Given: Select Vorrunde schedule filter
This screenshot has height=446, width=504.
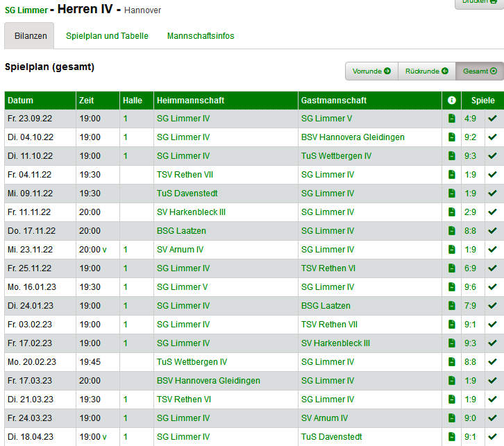Looking at the screenshot, I should pyautogui.click(x=371, y=71).
